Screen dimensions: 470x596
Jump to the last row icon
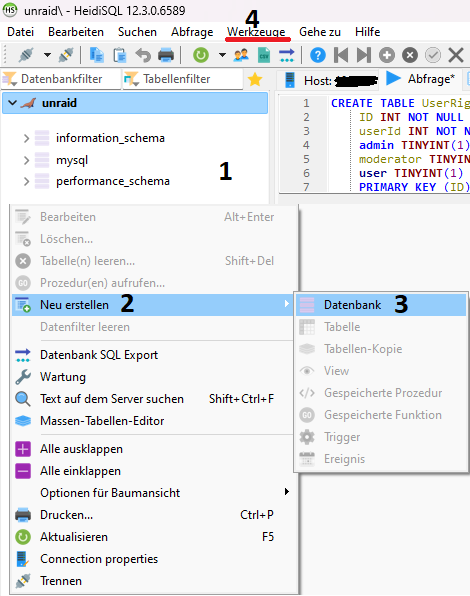(x=364, y=55)
